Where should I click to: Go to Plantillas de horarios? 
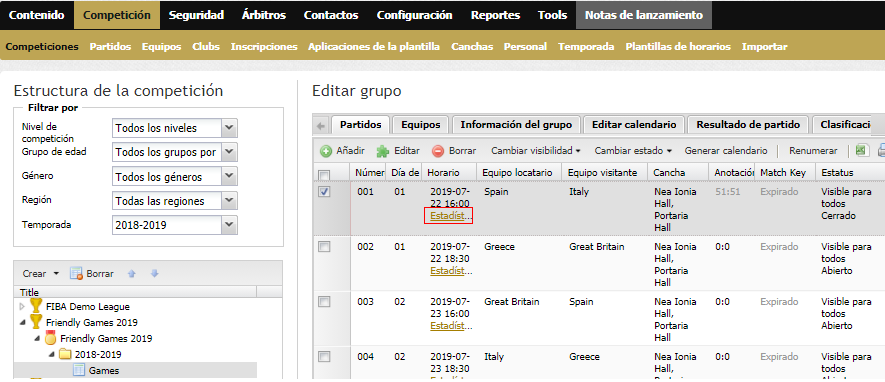point(678,47)
